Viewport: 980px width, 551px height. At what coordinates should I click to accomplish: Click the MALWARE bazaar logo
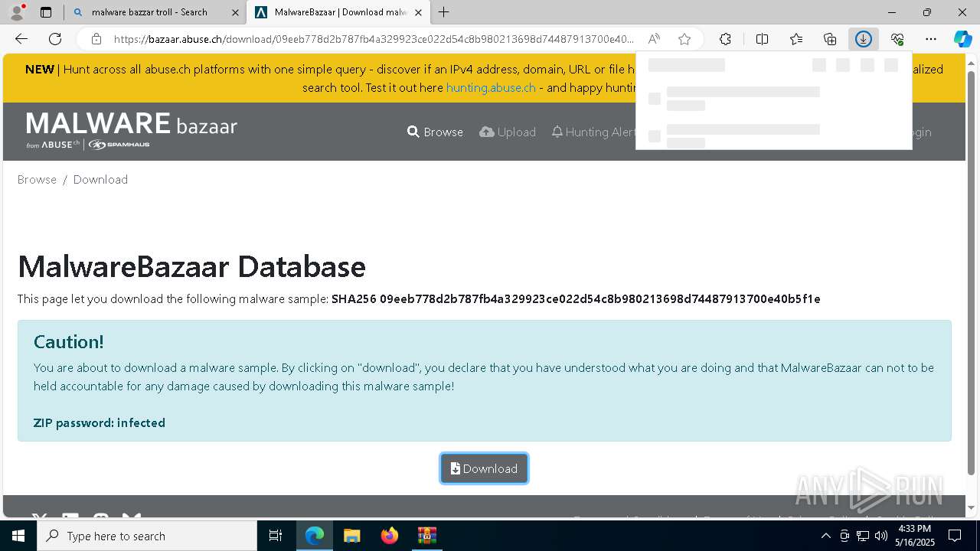pos(132,130)
